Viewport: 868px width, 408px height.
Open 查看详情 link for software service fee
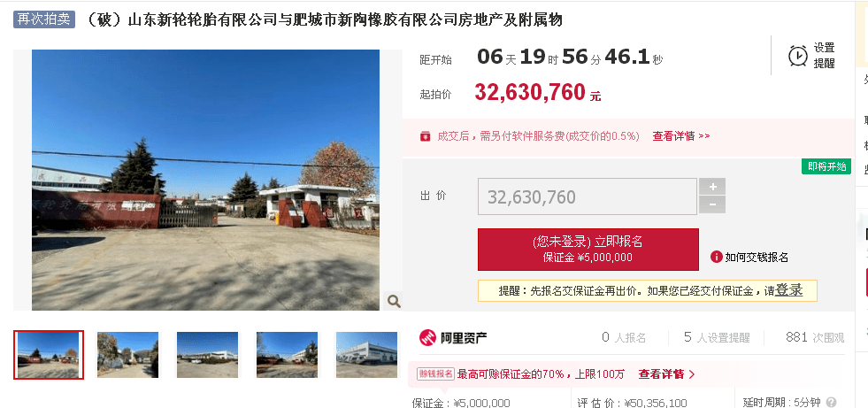coord(681,136)
